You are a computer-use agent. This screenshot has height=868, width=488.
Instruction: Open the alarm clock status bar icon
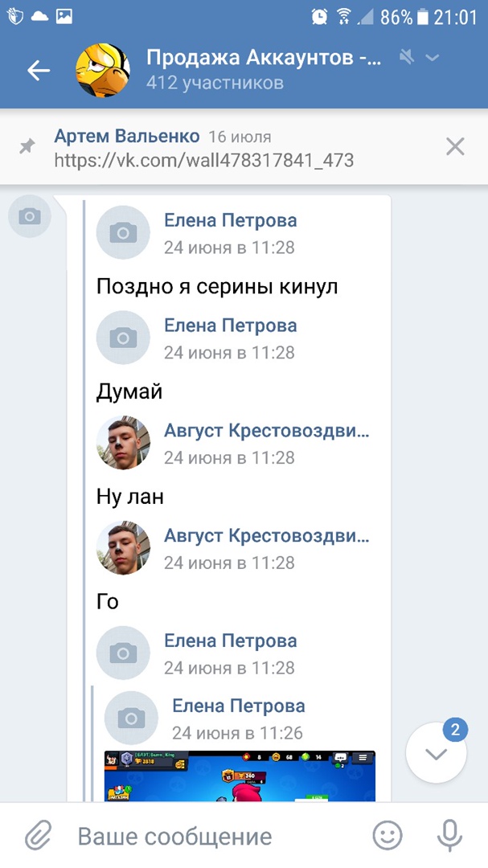tap(319, 16)
